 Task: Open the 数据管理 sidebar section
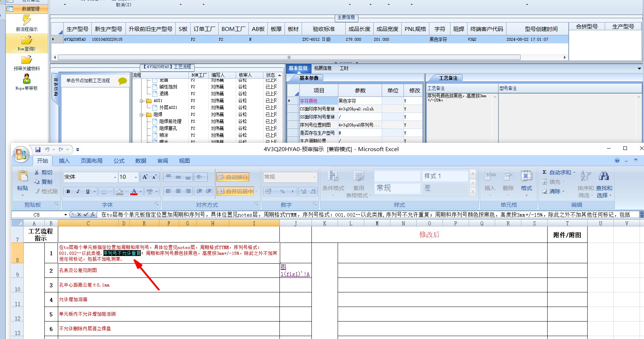tap(27, 9)
